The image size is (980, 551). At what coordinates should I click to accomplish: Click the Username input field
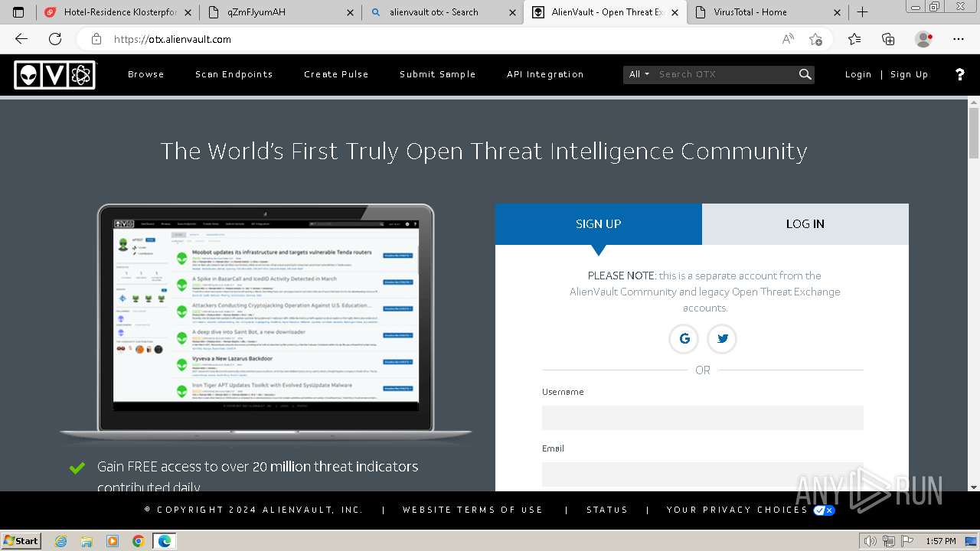(703, 418)
